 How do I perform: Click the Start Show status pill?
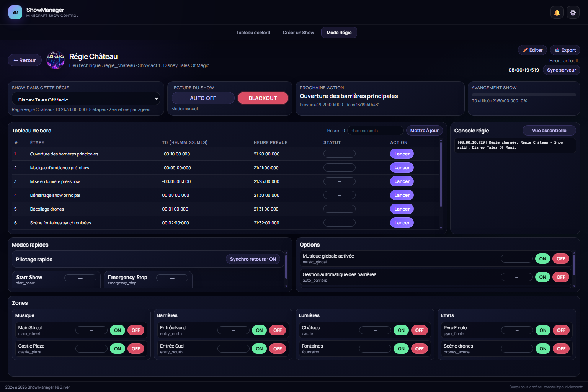pyautogui.click(x=80, y=278)
